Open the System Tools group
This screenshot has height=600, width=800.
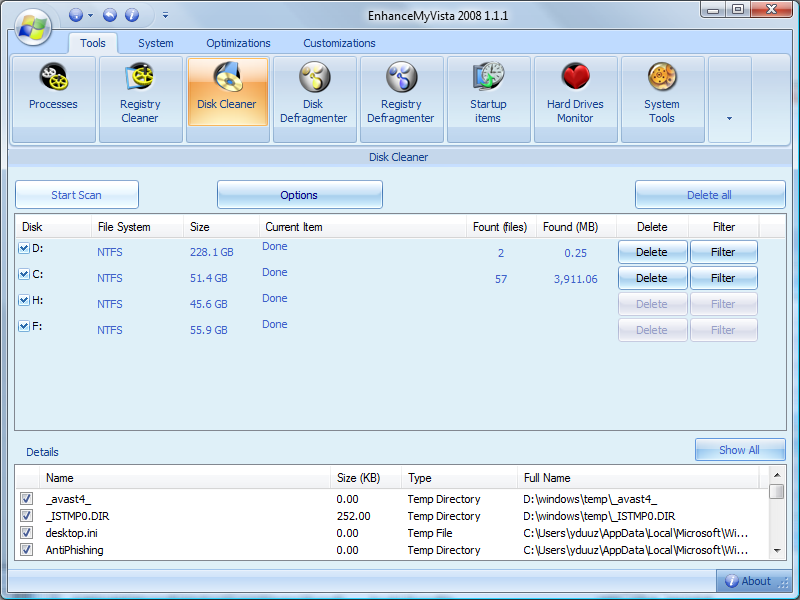[x=662, y=99]
